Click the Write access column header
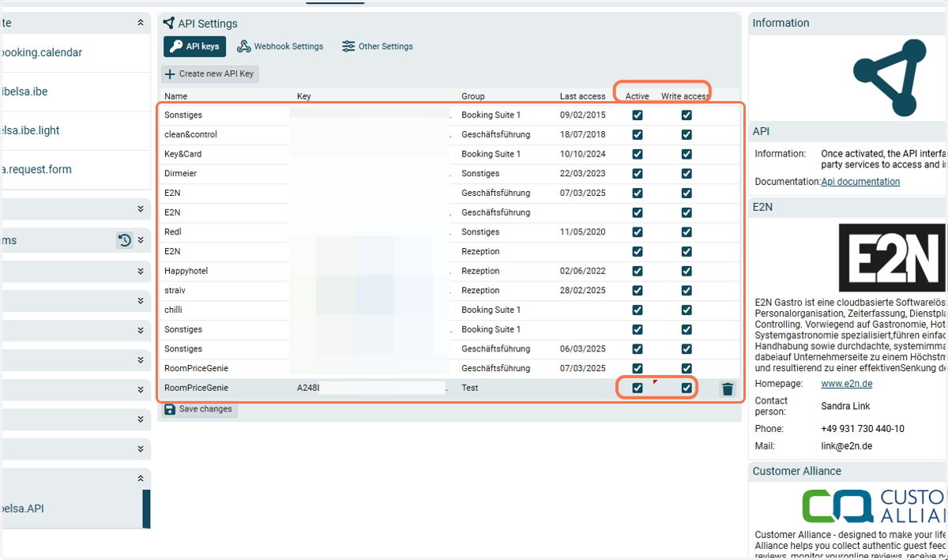Image resolution: width=948 pixels, height=560 pixels. click(686, 96)
